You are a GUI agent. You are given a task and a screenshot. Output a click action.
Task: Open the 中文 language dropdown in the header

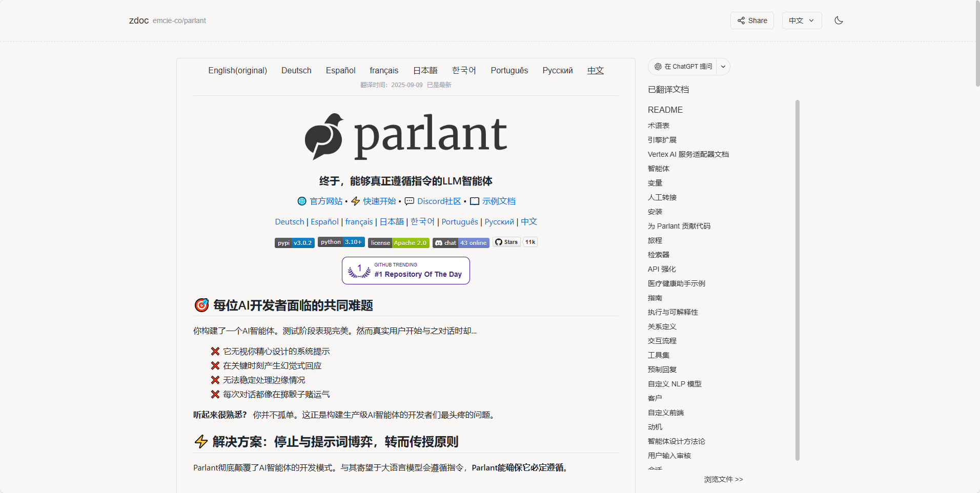[802, 20]
